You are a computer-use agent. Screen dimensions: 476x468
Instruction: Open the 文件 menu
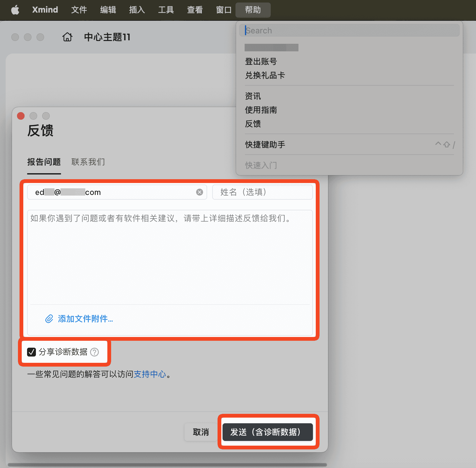tap(79, 10)
